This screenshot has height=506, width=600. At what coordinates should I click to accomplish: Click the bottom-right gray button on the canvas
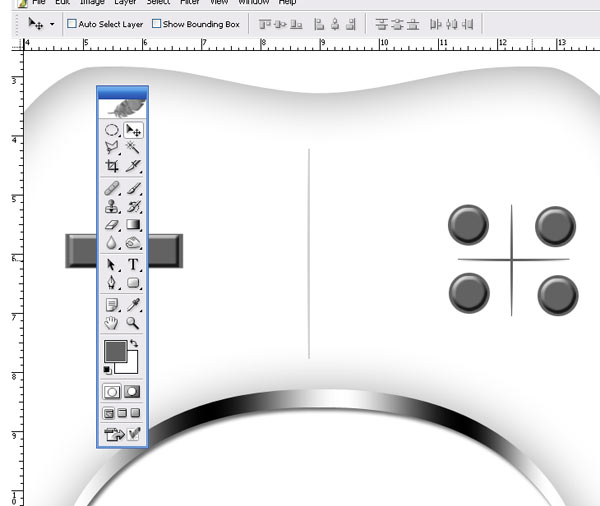click(558, 295)
